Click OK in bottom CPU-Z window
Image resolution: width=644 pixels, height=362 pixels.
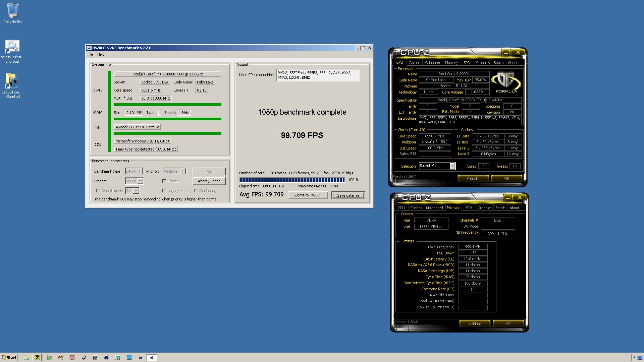pyautogui.click(x=508, y=324)
